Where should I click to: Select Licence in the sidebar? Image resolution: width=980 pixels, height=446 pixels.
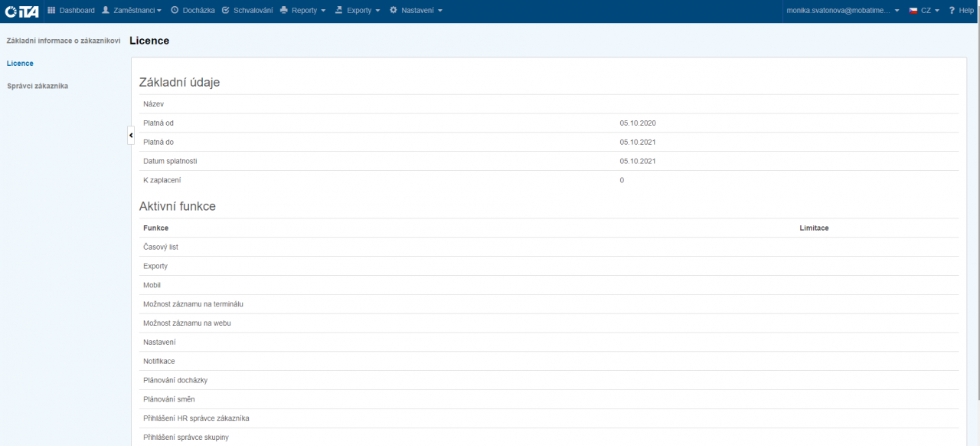[20, 64]
